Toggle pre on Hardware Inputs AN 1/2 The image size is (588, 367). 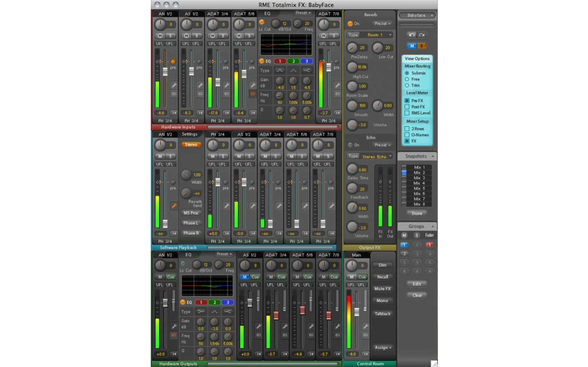click(173, 62)
